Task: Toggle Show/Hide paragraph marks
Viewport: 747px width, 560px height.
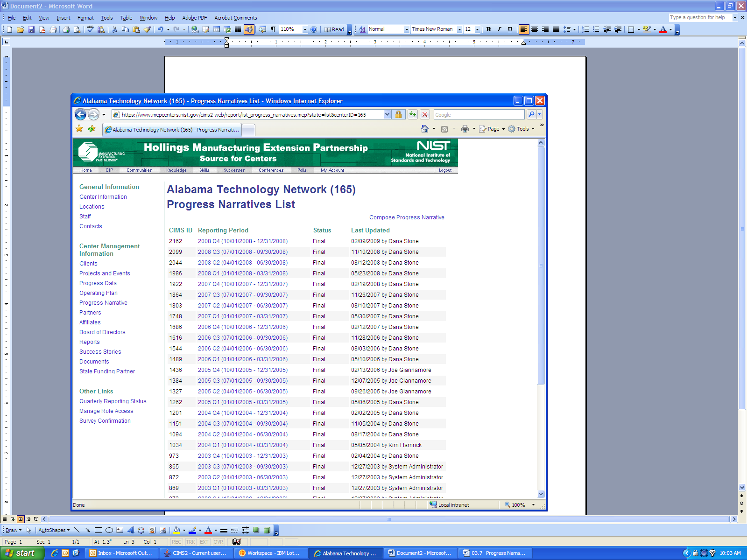Action: [273, 29]
